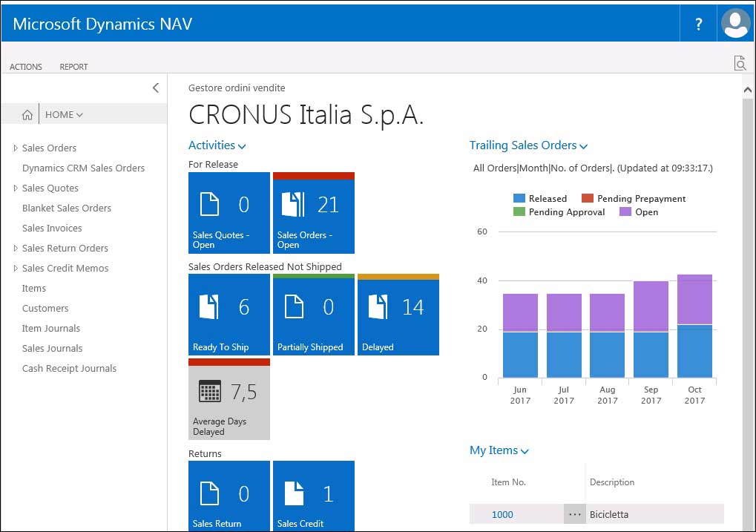Open the My Items dropdown
Viewport: 756px width, 532px height.
tap(499, 450)
